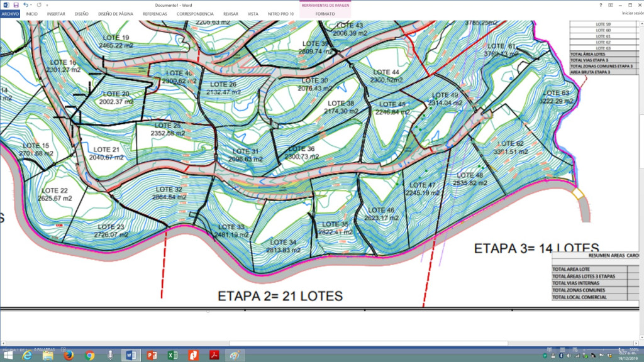644x362 pixels.
Task: Click the horizontal scrollbar left arrow
Action: click(x=3, y=344)
